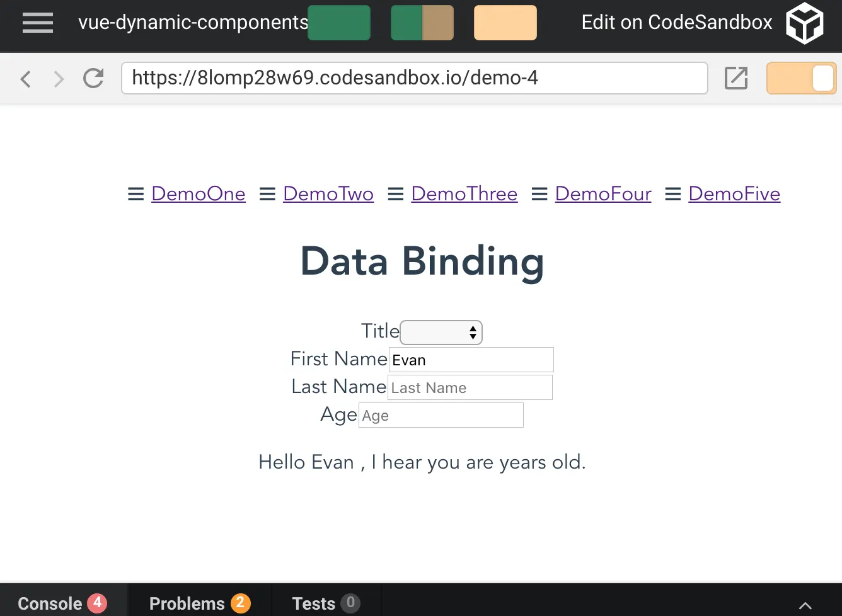Click the CodeSandbox cube logo

click(805, 23)
